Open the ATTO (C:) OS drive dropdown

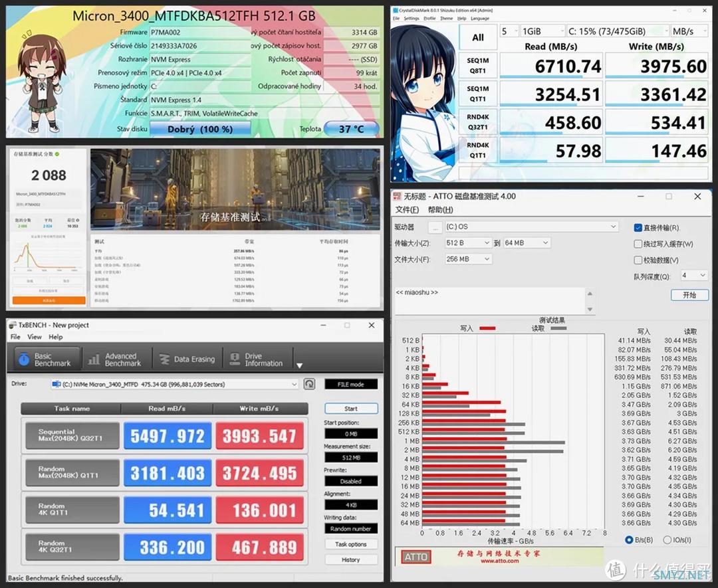pyautogui.click(x=531, y=227)
